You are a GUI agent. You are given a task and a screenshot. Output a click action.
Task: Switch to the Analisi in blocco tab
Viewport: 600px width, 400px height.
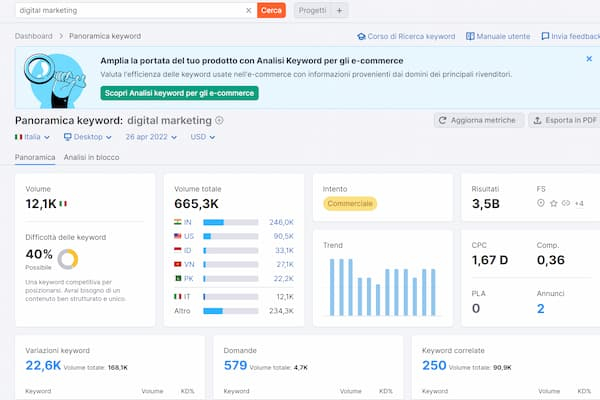click(x=91, y=158)
